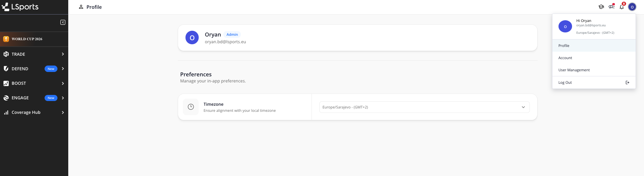The image size is (644, 176).
Task: Click the email in the user dropdown
Action: point(591,25)
